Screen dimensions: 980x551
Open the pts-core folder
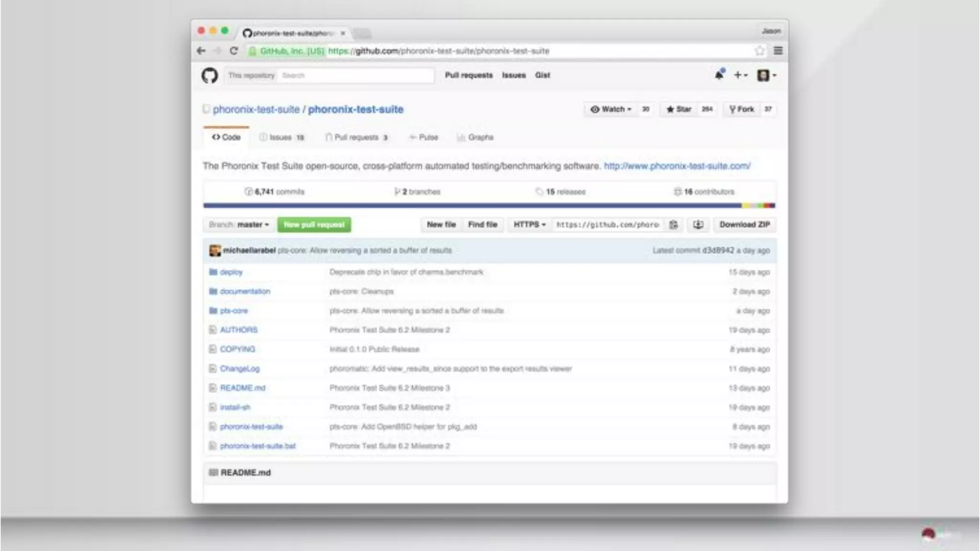(234, 311)
